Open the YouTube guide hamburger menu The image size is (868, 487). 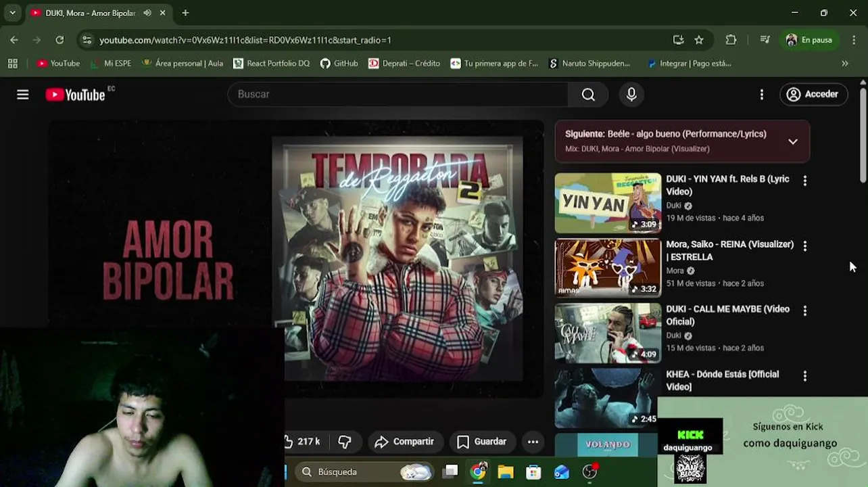click(23, 95)
